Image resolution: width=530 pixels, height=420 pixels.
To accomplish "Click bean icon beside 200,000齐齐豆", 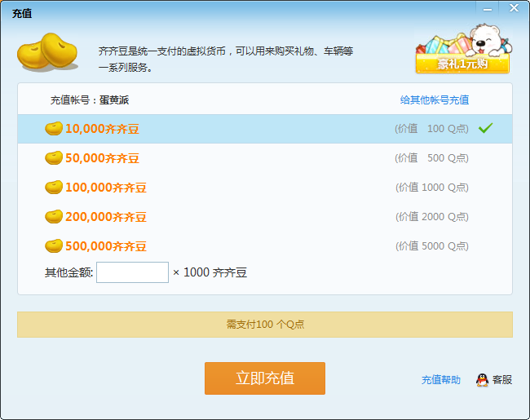I will coord(54,216).
